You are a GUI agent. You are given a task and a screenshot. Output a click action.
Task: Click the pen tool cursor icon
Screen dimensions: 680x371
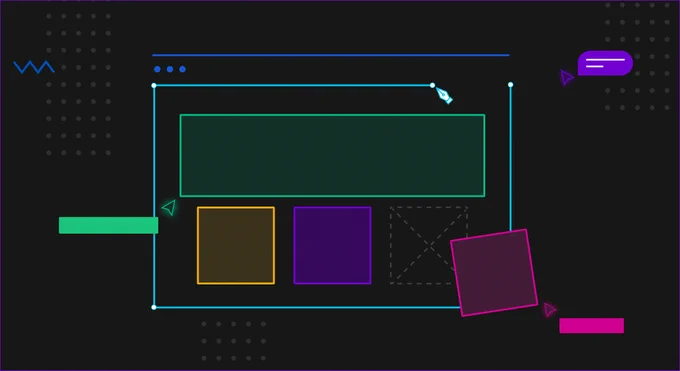pos(444,95)
